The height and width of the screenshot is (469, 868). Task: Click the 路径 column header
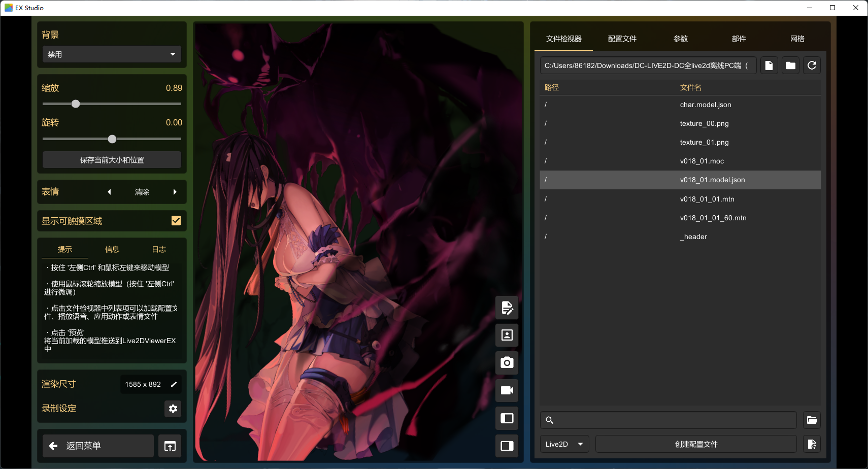click(x=552, y=87)
